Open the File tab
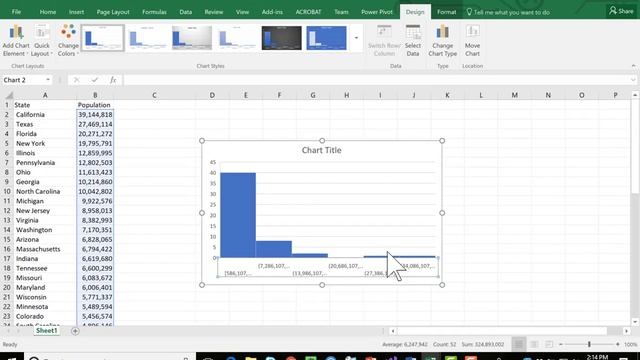640x360 pixels. [16, 12]
